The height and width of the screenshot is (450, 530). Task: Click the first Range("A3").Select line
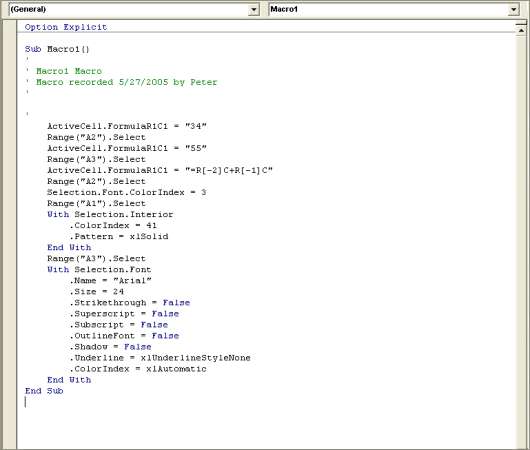(x=96, y=159)
